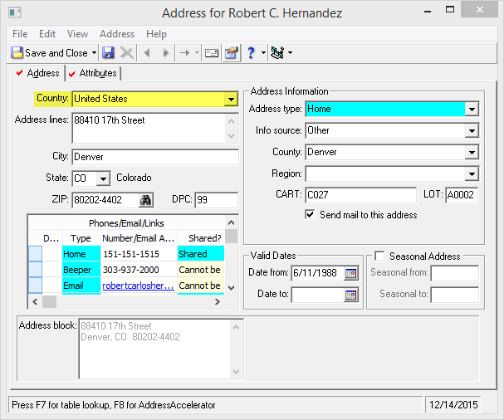Click row selector for Home phone row
Image resolution: width=504 pixels, height=420 pixels.
click(36, 254)
